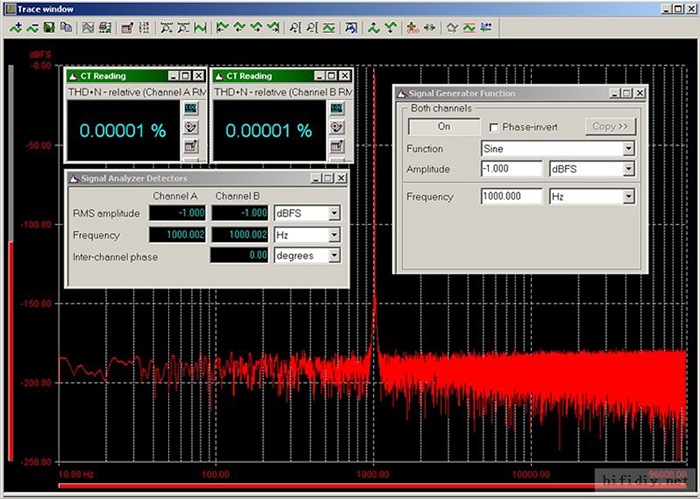
Task: Click top icon in Channel B CT Reading
Action: point(337,108)
